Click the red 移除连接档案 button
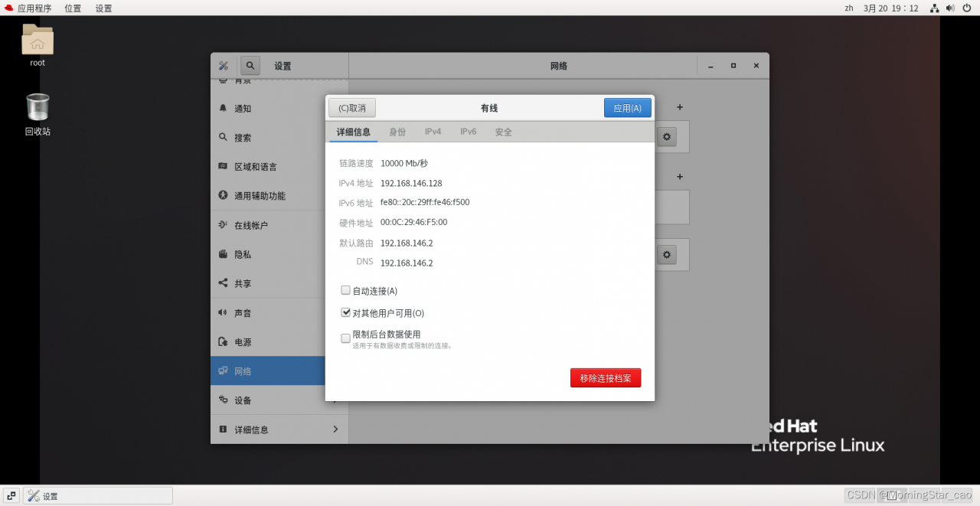The image size is (980, 506). (606, 378)
